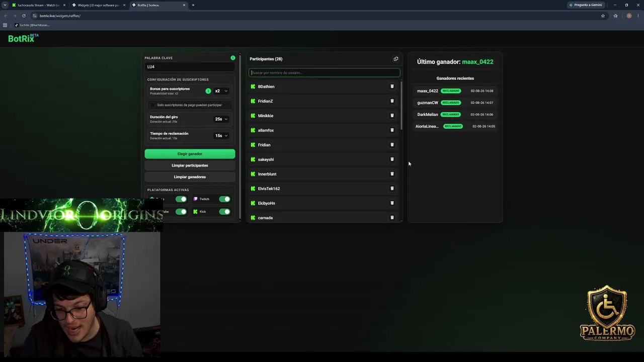Delete carnada using trash icon

392,218
